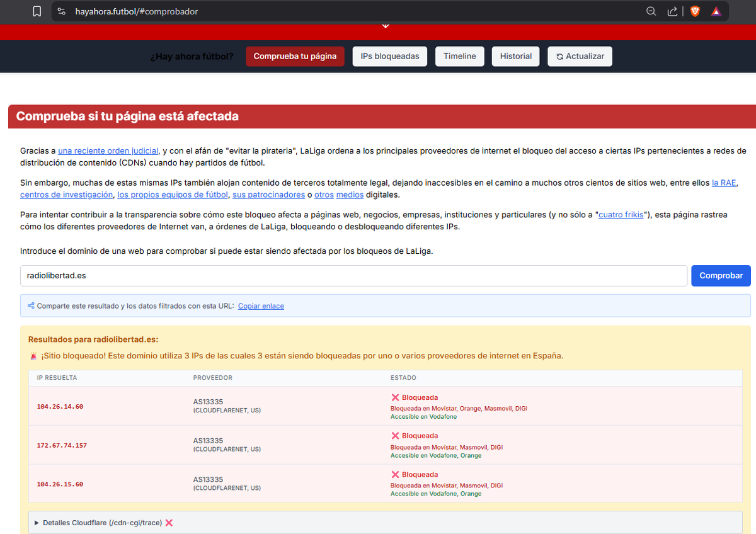Image resolution: width=756 pixels, height=534 pixels.
Task: Go to the Historial tab
Action: point(516,56)
